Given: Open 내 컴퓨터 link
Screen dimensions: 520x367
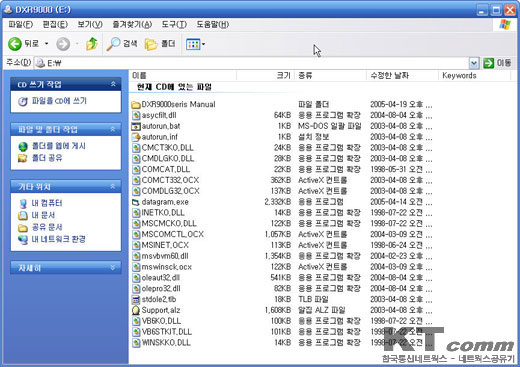Looking at the screenshot, I should tap(47, 203).
